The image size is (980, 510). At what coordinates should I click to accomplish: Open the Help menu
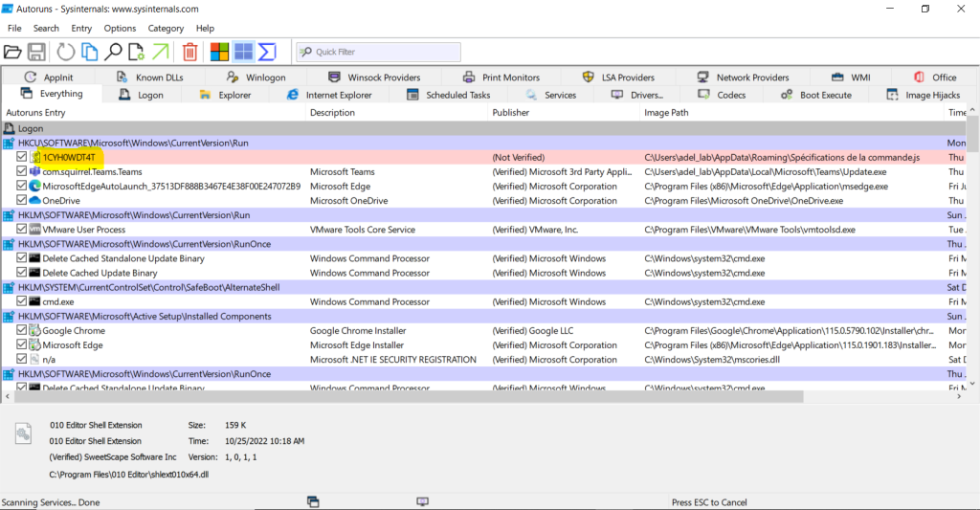coord(205,28)
